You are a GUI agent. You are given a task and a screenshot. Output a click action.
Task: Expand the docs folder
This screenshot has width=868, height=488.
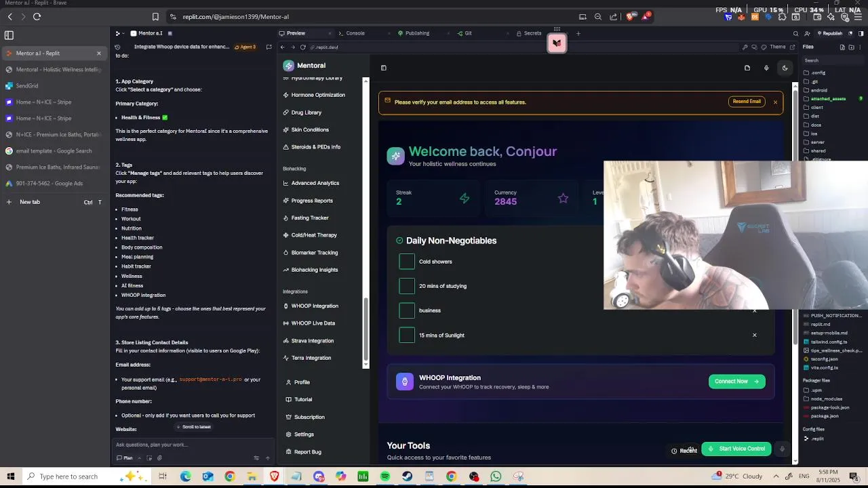point(812,125)
